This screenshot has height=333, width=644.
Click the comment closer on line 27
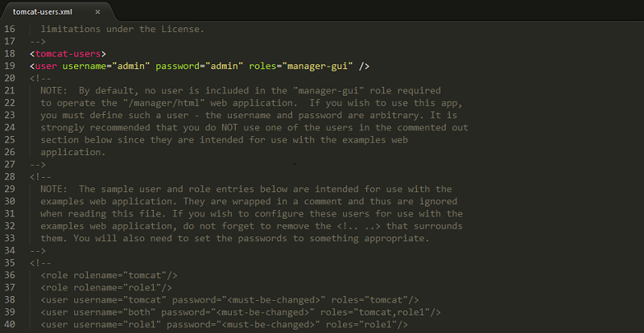coord(38,165)
